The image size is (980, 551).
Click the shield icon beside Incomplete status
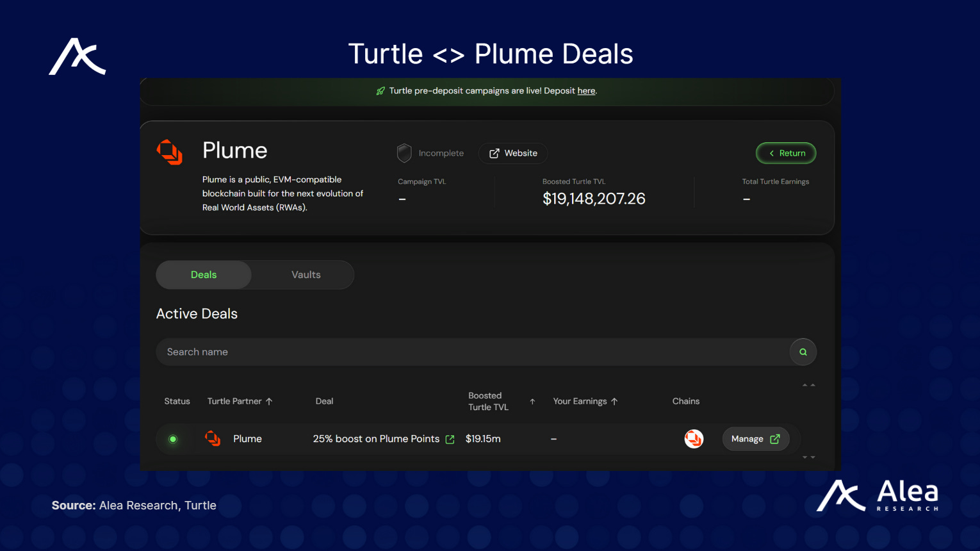[x=404, y=153]
